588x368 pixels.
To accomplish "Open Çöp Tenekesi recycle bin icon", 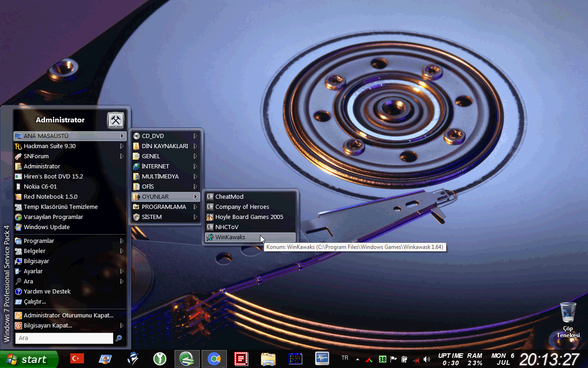I will pyautogui.click(x=568, y=320).
